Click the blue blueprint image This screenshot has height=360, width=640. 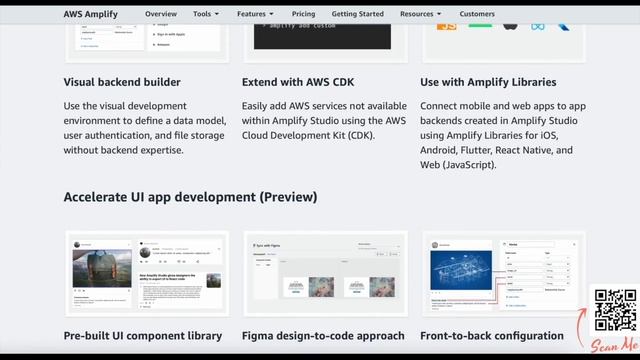pyautogui.click(x=461, y=270)
